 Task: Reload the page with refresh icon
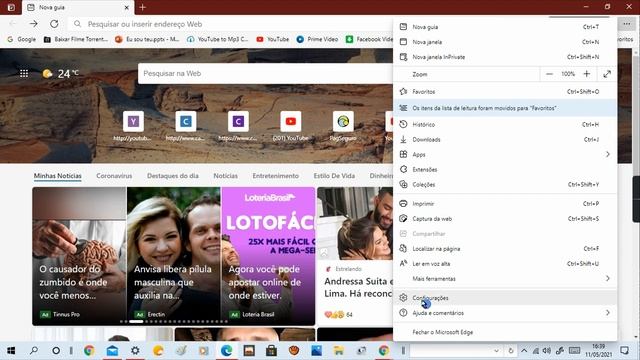tap(54, 24)
